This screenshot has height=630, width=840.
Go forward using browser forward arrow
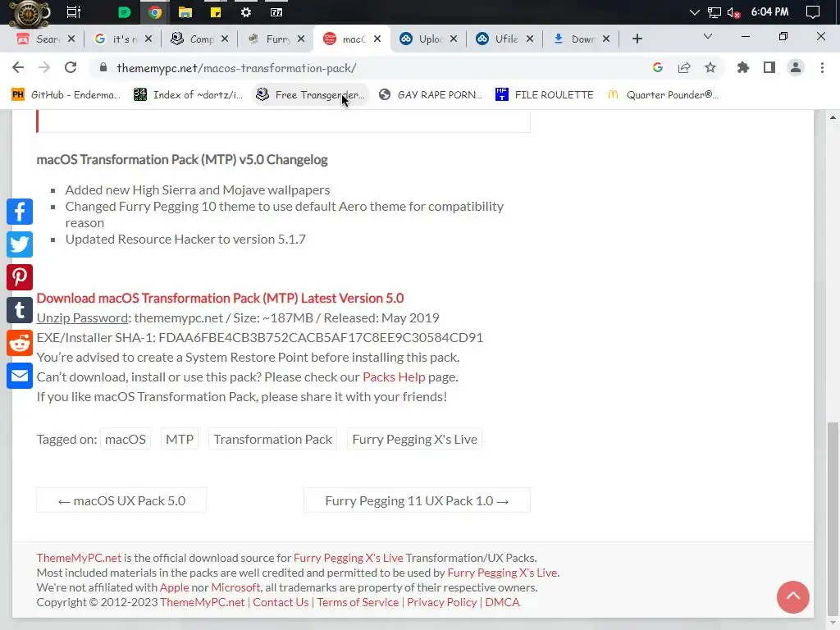tap(44, 67)
